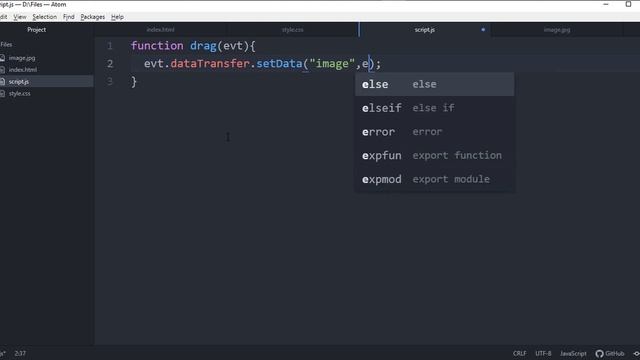This screenshot has height=360, width=640.
Task: Open the Selection menu
Action: 44,17
